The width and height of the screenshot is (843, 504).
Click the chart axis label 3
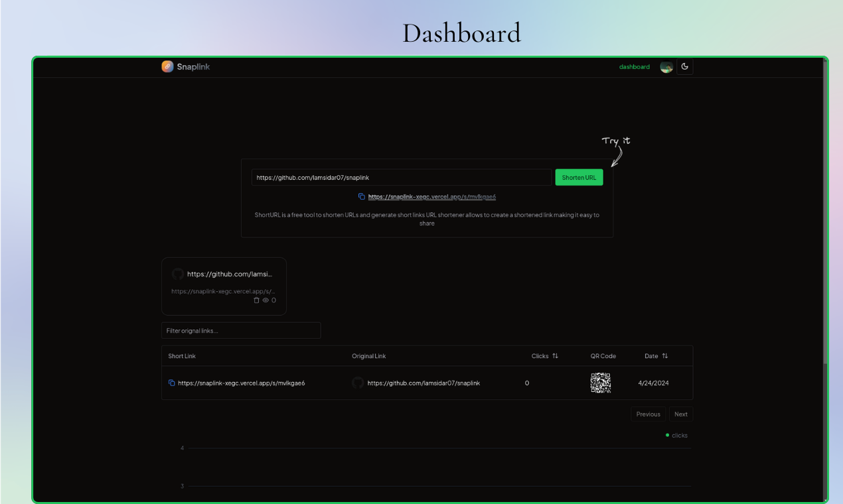point(182,486)
